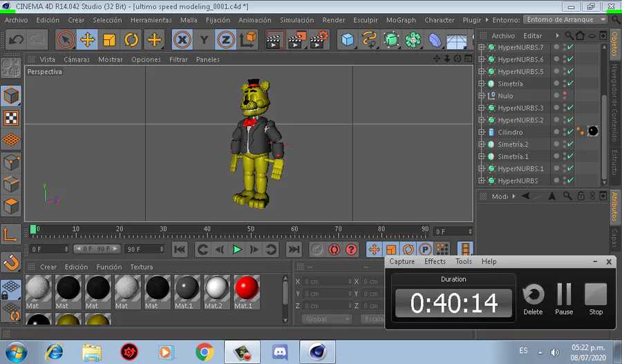Toggle parameter keyframe recording P button
The width and height of the screenshot is (622, 364).
(x=425, y=249)
